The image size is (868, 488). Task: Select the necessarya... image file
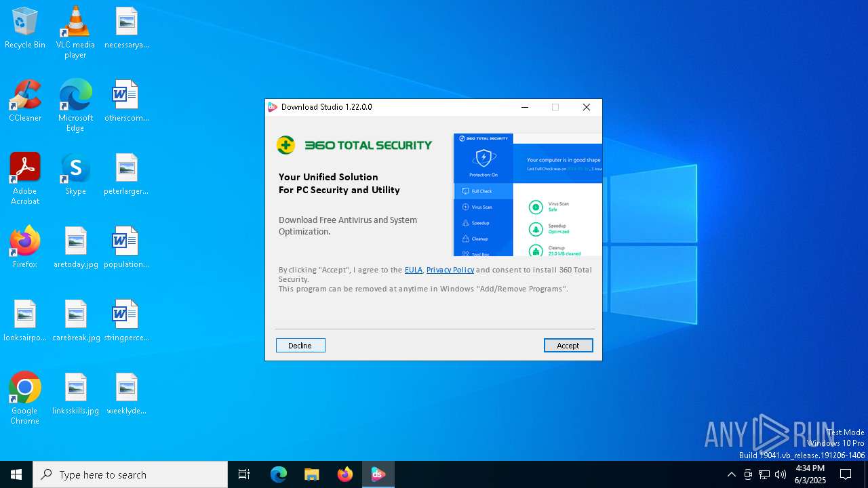click(x=127, y=28)
